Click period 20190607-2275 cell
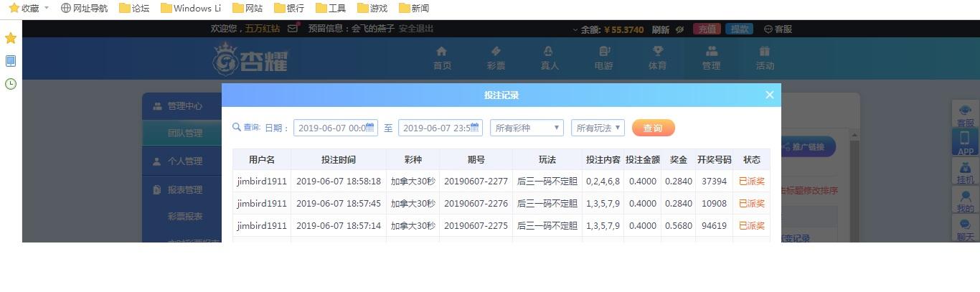 (x=476, y=225)
